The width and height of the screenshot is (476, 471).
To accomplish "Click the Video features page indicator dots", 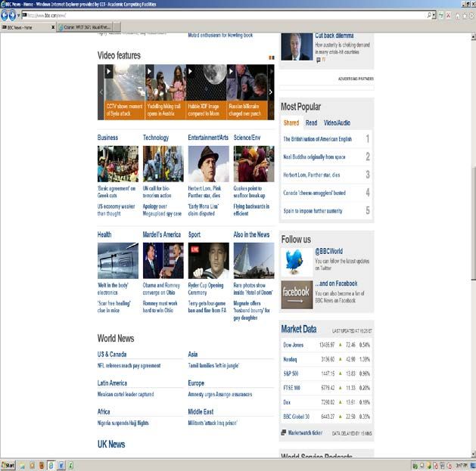I will click(x=272, y=57).
